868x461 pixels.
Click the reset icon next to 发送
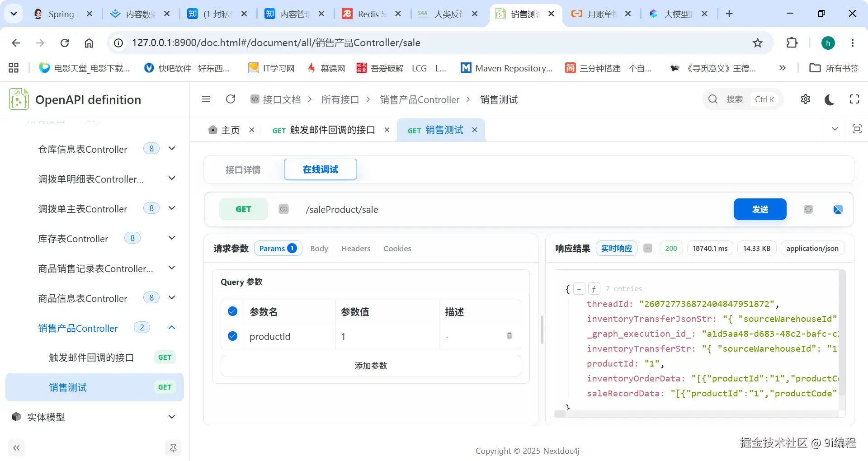coord(808,209)
